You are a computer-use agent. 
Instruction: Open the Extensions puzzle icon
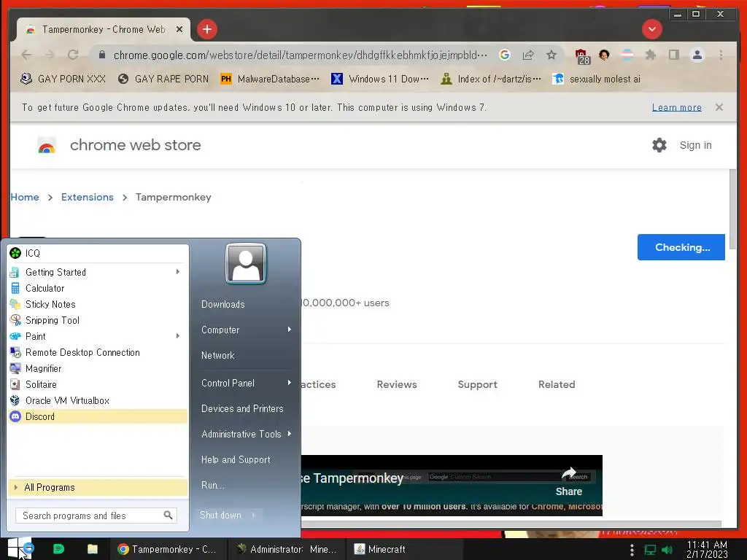[x=650, y=55]
